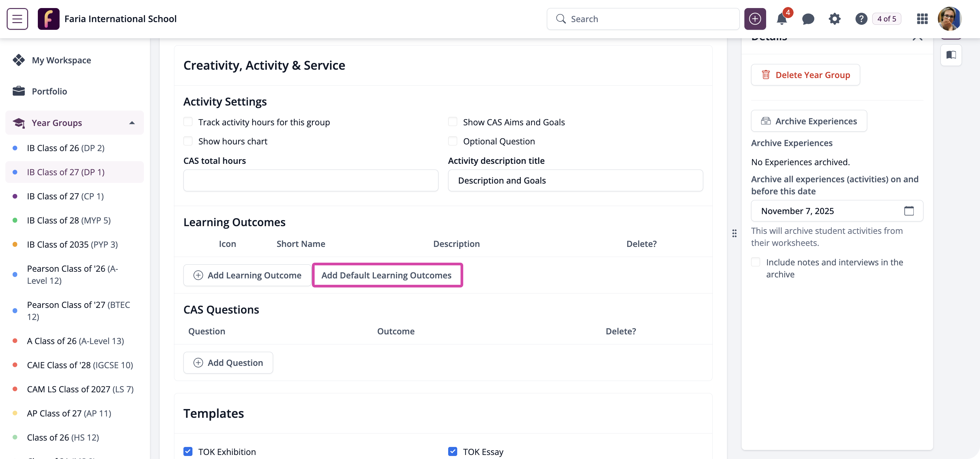Open AP Class of 27 (AP 11)
The image size is (980, 459).
coord(75,413)
